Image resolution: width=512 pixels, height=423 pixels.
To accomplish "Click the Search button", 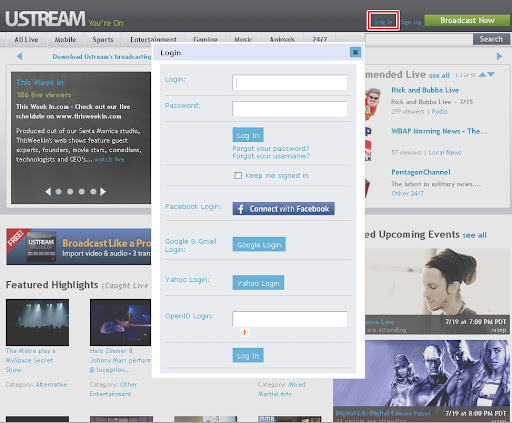I will pyautogui.click(x=491, y=39).
